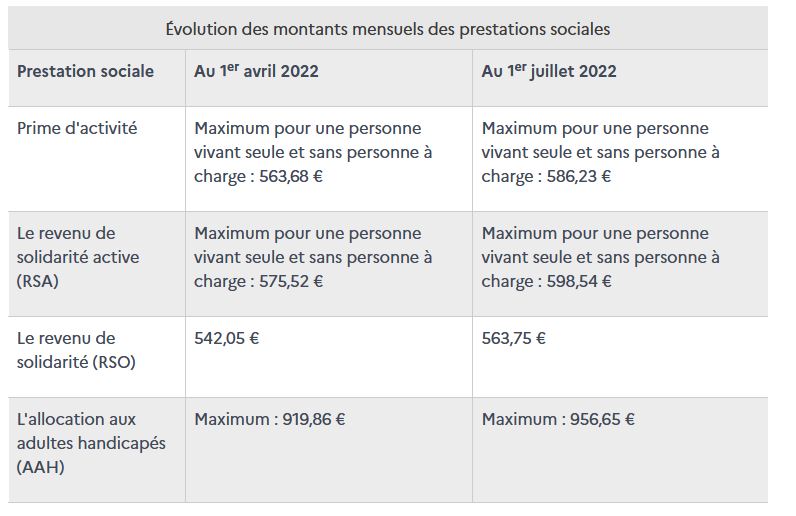Image resolution: width=796 pixels, height=516 pixels.
Task: Click the 563,68 € prime d'activité amount
Action: pyautogui.click(x=291, y=176)
